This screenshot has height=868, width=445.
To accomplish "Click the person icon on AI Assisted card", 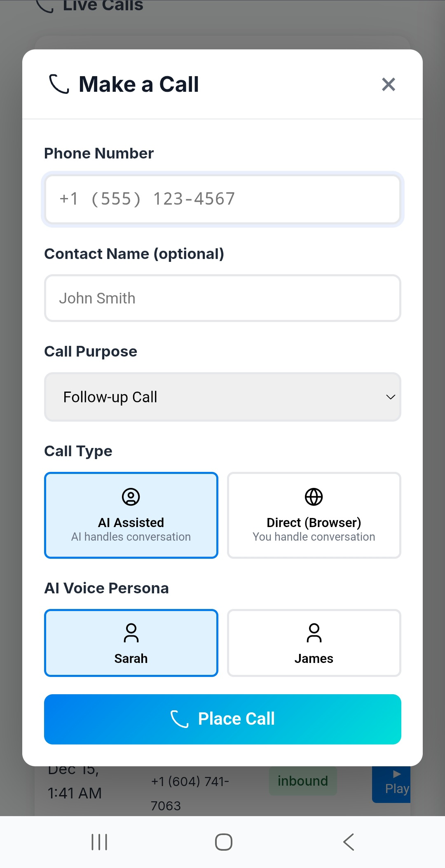I will 131,497.
